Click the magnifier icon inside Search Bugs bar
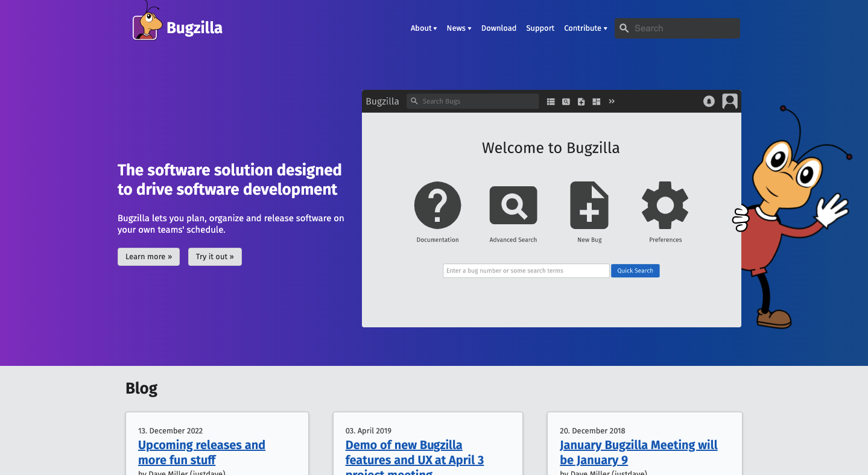This screenshot has width=868, height=475. tap(414, 101)
